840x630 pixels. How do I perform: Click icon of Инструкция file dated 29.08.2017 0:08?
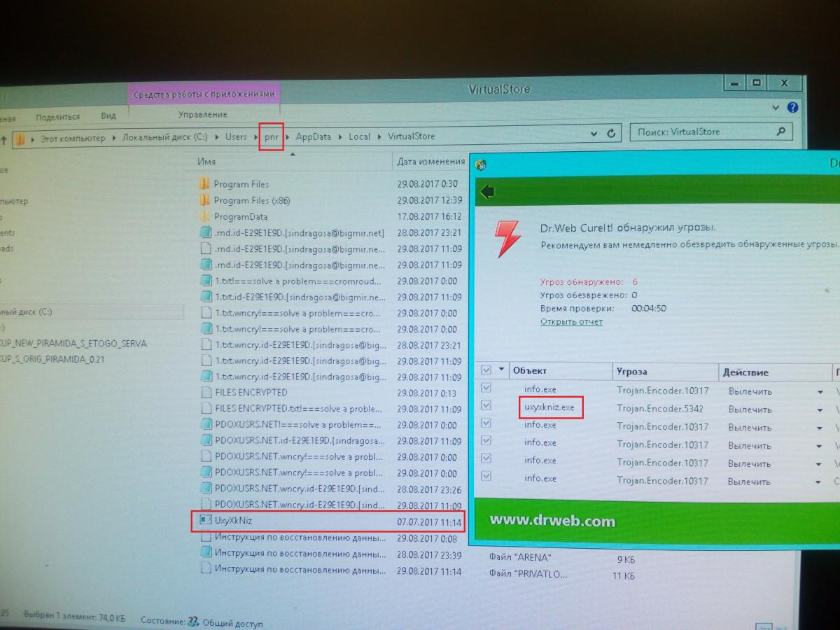pos(205,537)
